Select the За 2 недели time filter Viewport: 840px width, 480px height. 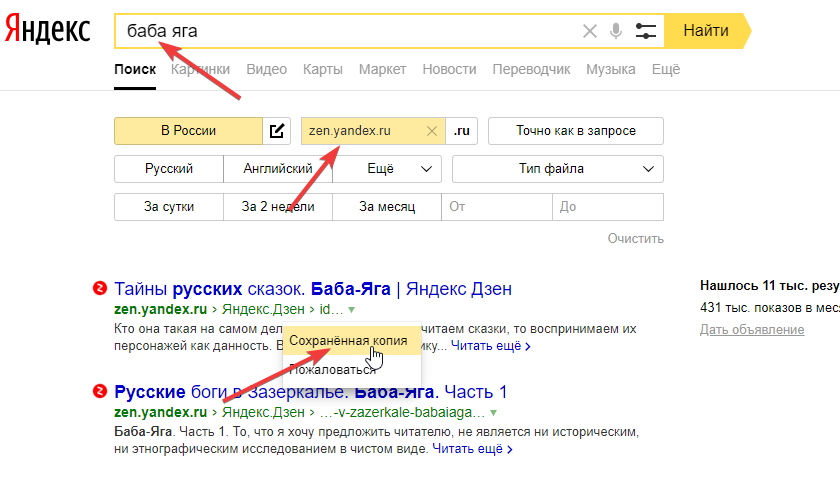[278, 207]
